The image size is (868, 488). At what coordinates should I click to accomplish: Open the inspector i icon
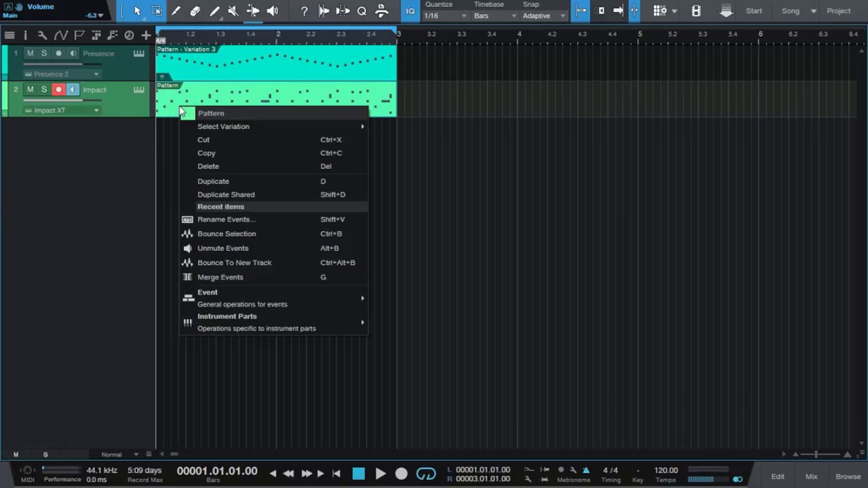tap(25, 35)
